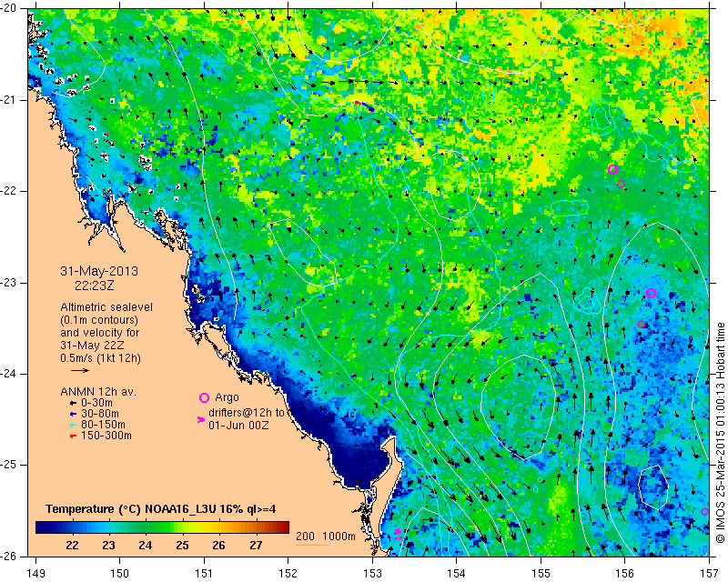Click the latitude axis label -25
The image size is (728, 582).
point(8,465)
